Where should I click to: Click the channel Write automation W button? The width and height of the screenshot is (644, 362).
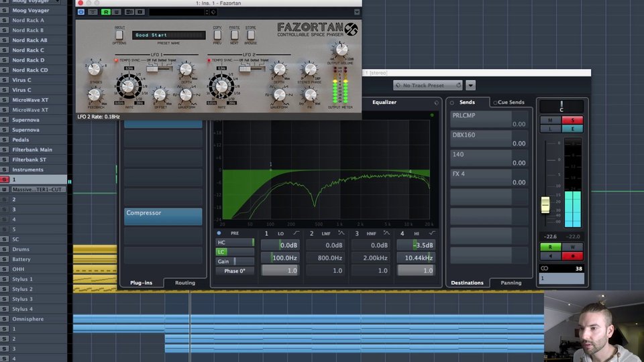coord(572,247)
